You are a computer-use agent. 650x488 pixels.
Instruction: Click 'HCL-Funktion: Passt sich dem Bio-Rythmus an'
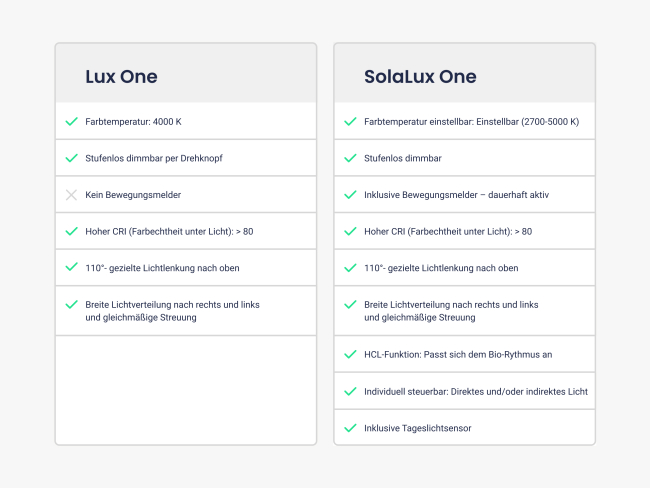[458, 354]
